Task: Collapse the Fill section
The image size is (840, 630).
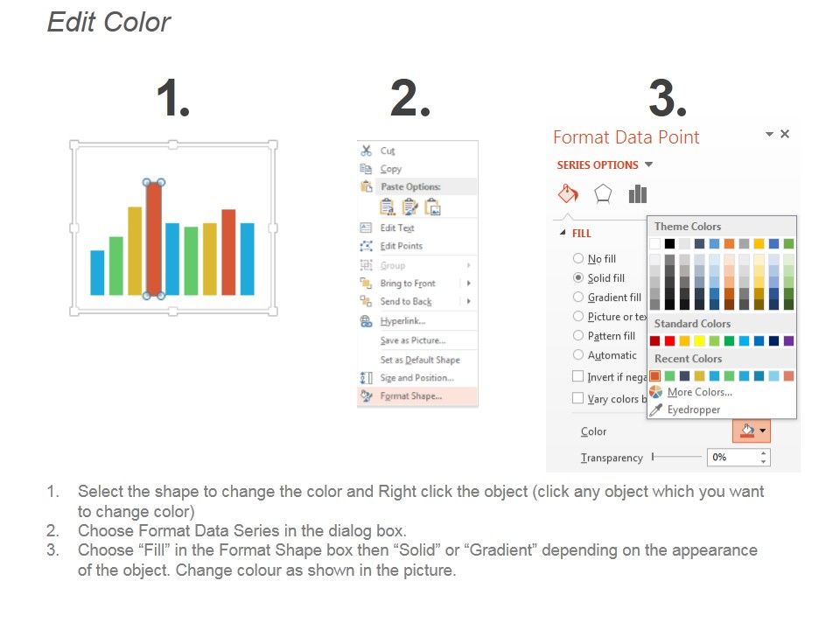Action: (563, 233)
